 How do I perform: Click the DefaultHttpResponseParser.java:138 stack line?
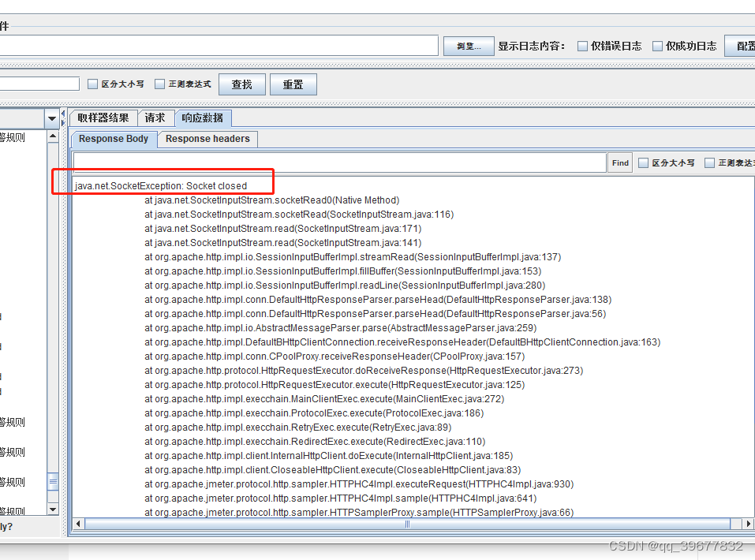pyautogui.click(x=378, y=300)
